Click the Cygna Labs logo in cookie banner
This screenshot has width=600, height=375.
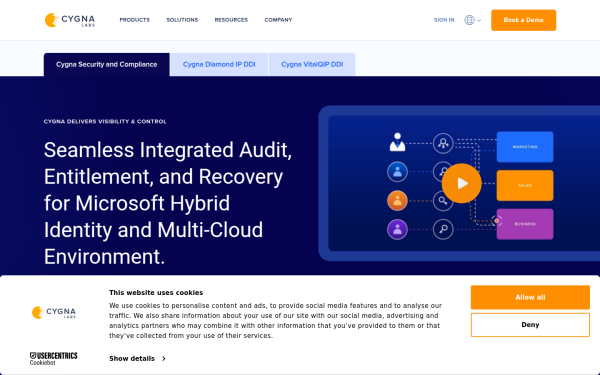[x=54, y=312]
